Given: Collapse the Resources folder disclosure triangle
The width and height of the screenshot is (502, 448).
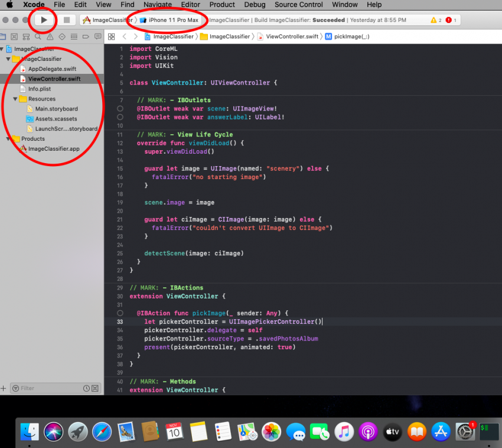Looking at the screenshot, I should (x=15, y=99).
